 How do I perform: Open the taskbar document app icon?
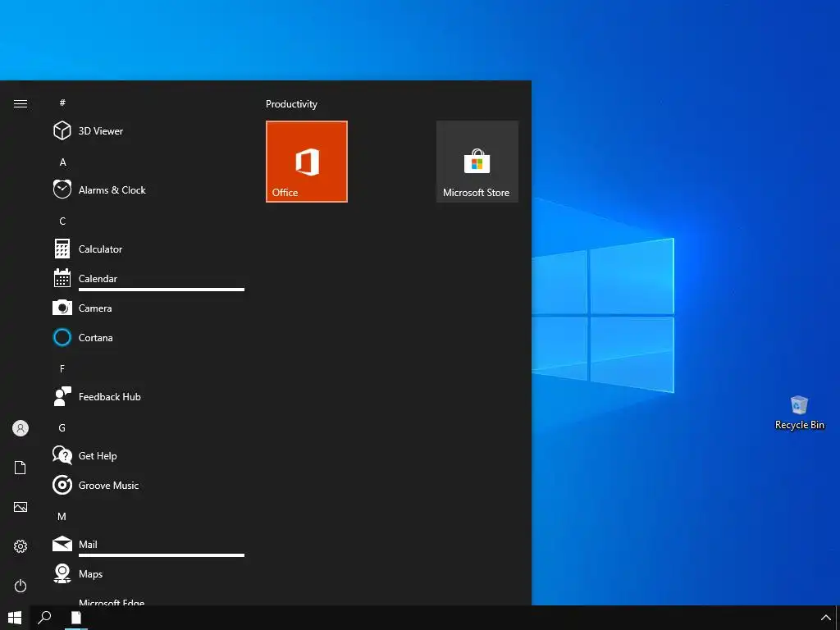76,618
